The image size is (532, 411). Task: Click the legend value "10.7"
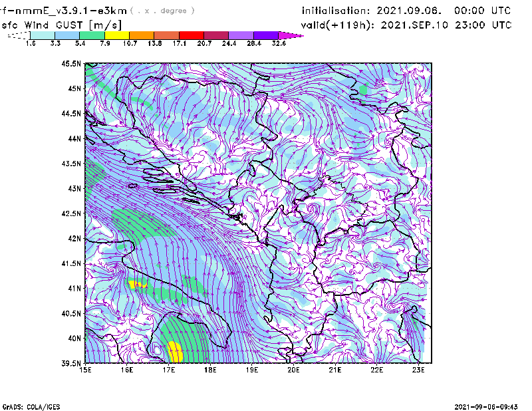[130, 43]
